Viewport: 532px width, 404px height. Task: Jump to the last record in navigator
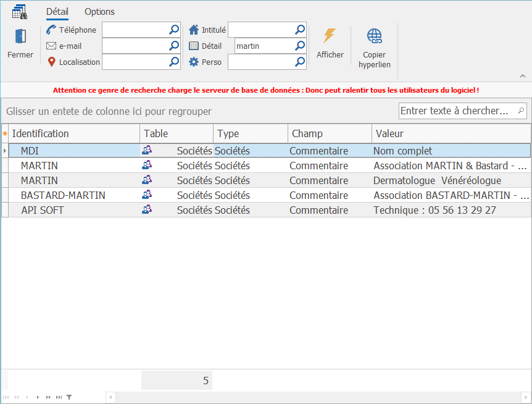[59, 397]
